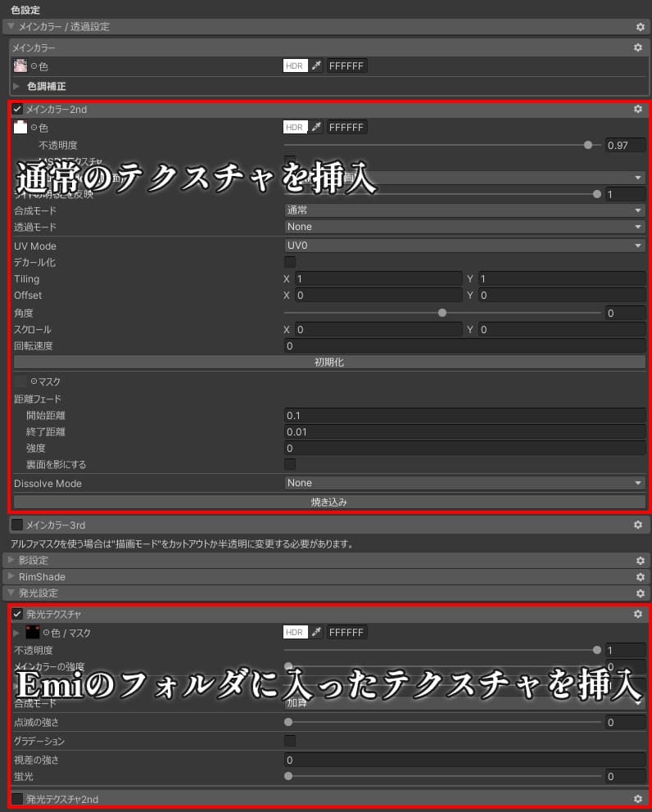Screen dimensions: 652x812
Task: Enable the 発光テクスチャ2nd checkbox
Action: (17, 799)
